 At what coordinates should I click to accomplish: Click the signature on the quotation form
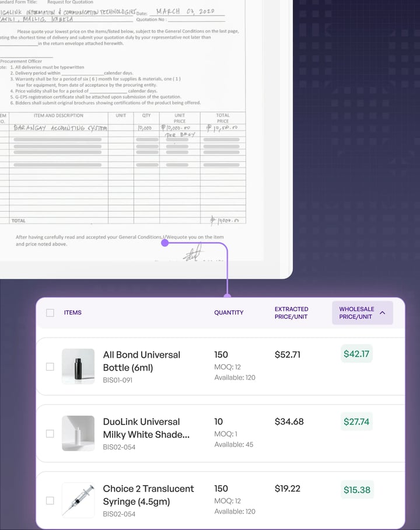[x=193, y=254]
